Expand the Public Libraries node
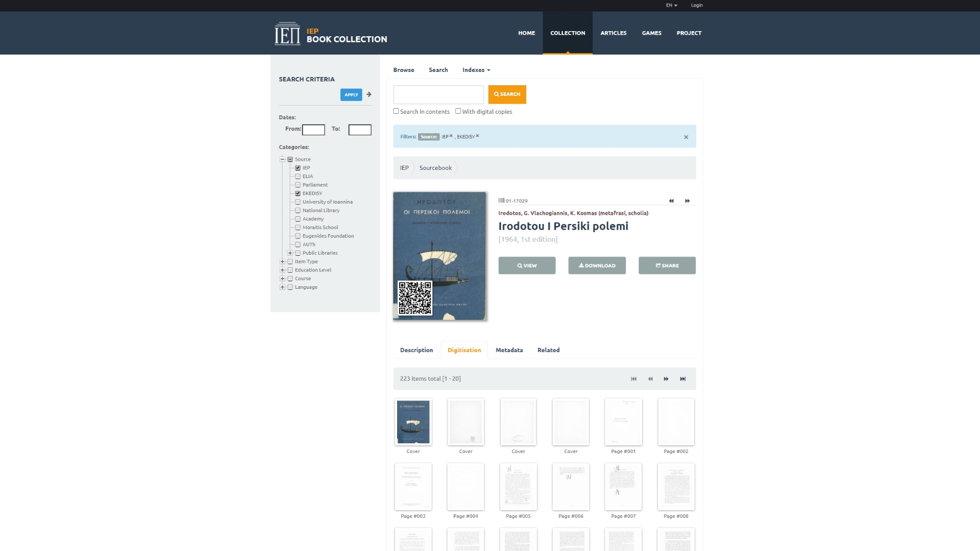 (x=290, y=253)
